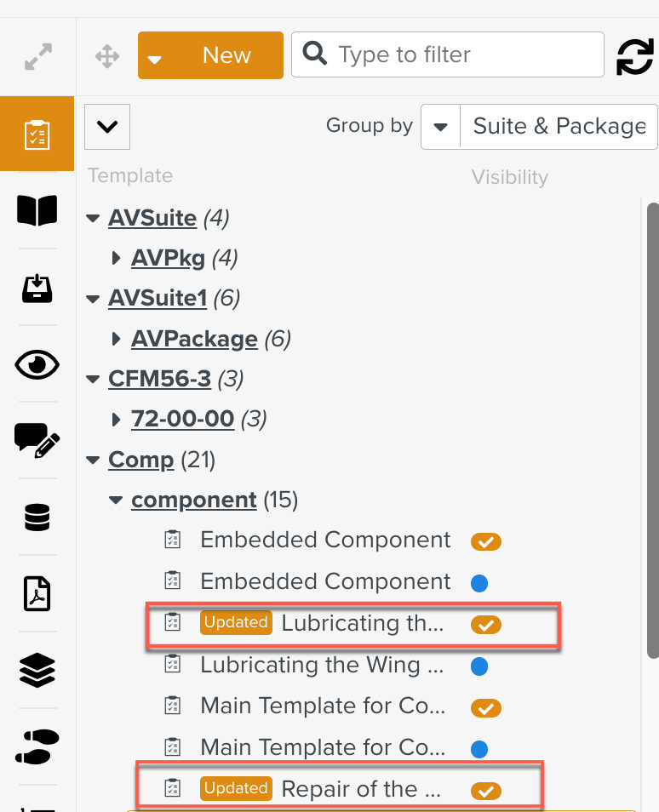Click inside the Type to filter search field
Screen dimensions: 659x812
(447, 54)
